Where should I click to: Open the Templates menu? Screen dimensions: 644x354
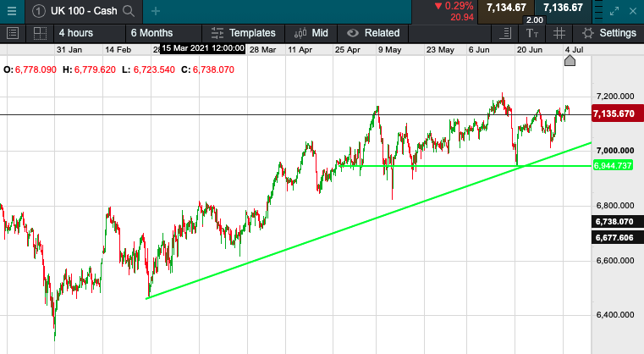coord(243,33)
